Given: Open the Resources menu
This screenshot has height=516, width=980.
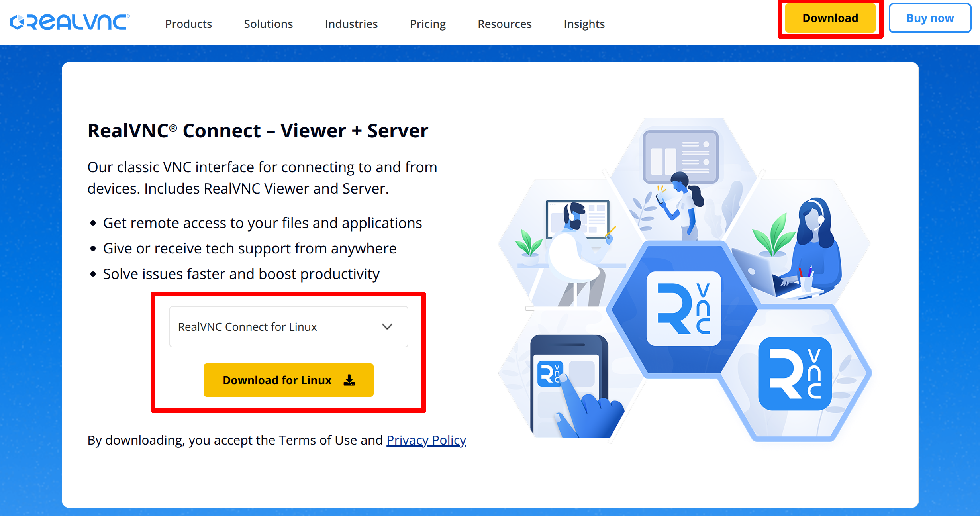Looking at the screenshot, I should (x=504, y=24).
